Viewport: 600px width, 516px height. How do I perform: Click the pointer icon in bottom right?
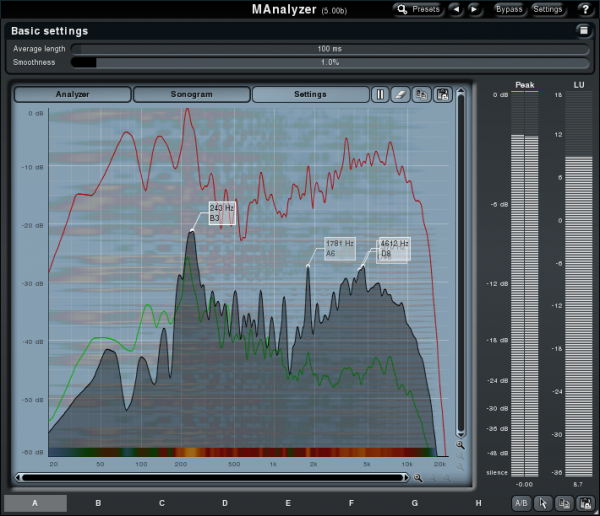[543, 503]
